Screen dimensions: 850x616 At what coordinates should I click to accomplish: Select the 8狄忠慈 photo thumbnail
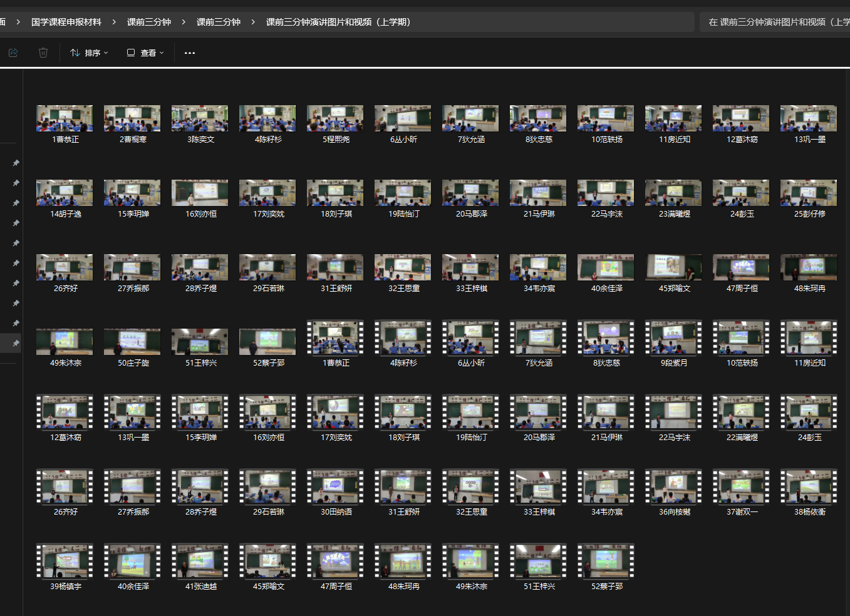(x=538, y=118)
